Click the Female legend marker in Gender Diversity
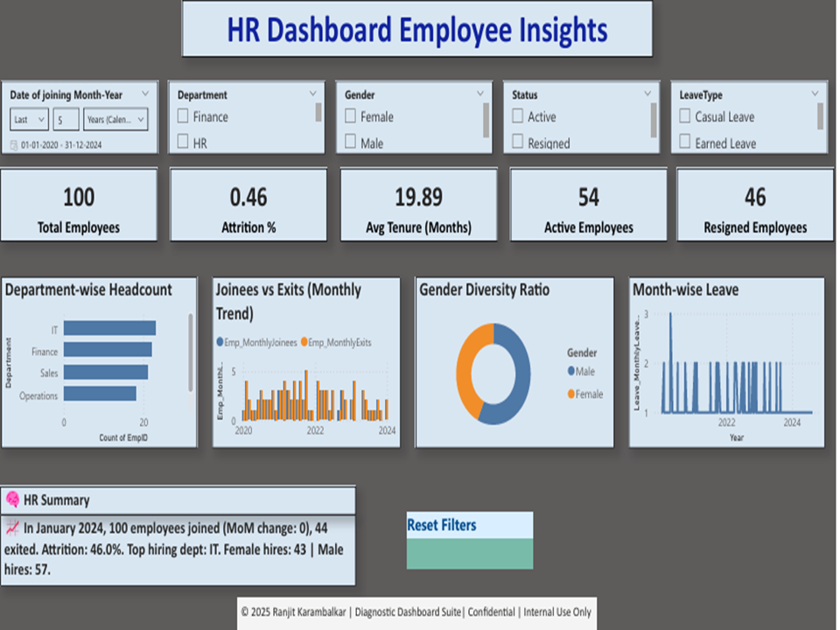Image resolution: width=840 pixels, height=630 pixels. click(570, 394)
